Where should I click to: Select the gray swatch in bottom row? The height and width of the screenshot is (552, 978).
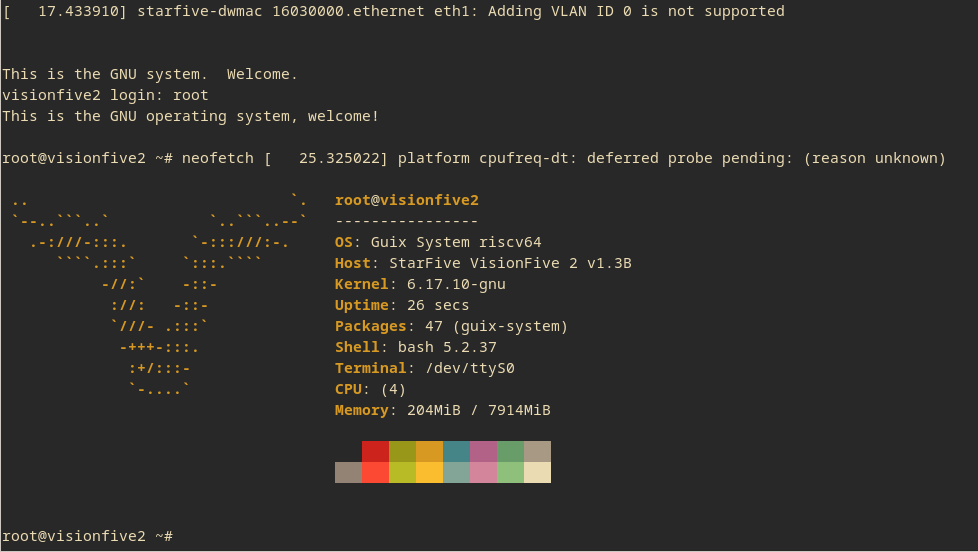click(x=348, y=472)
